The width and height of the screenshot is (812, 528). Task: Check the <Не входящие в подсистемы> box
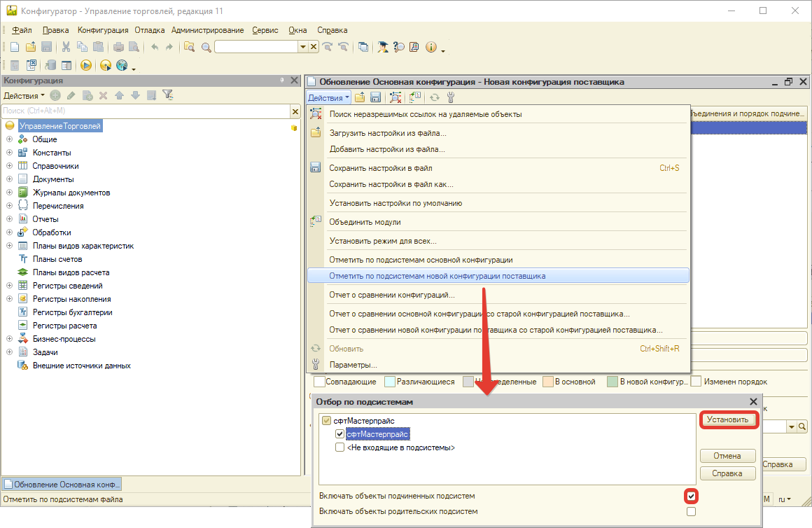pos(340,447)
